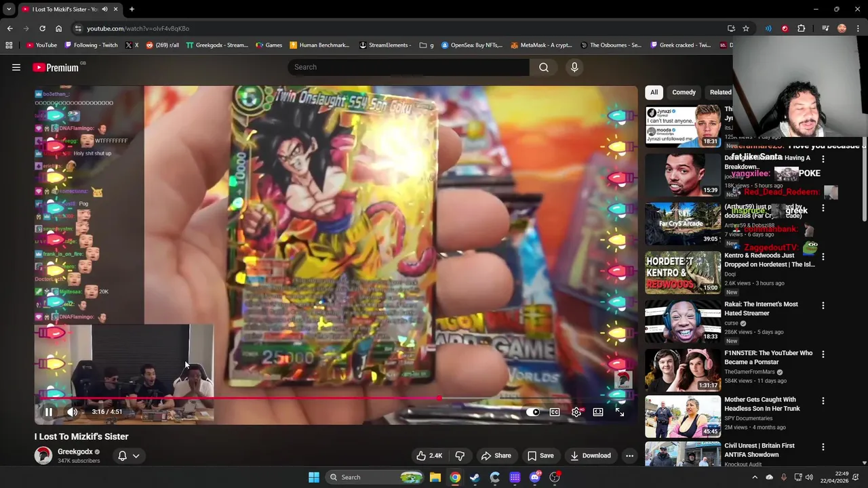This screenshot has width=868, height=488.
Task: Open Unrest Britain First ANTIFA Showdown video
Action: [759, 450]
